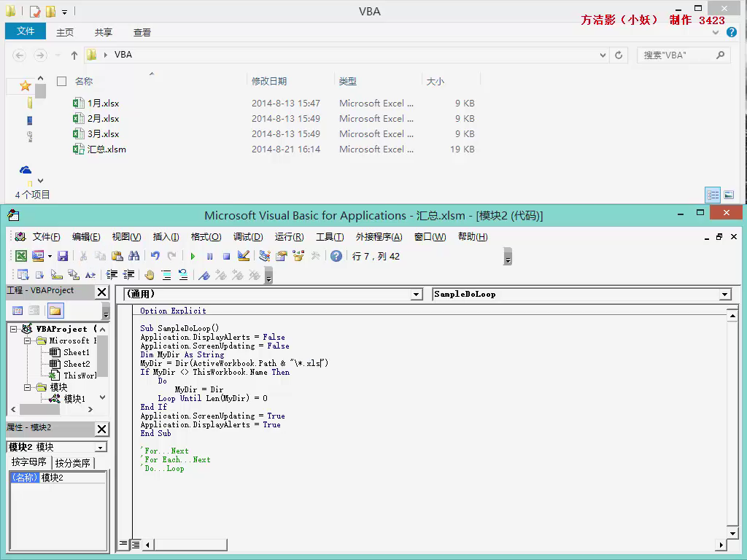
Task: Open Find with the binoculars icon
Action: point(134,256)
